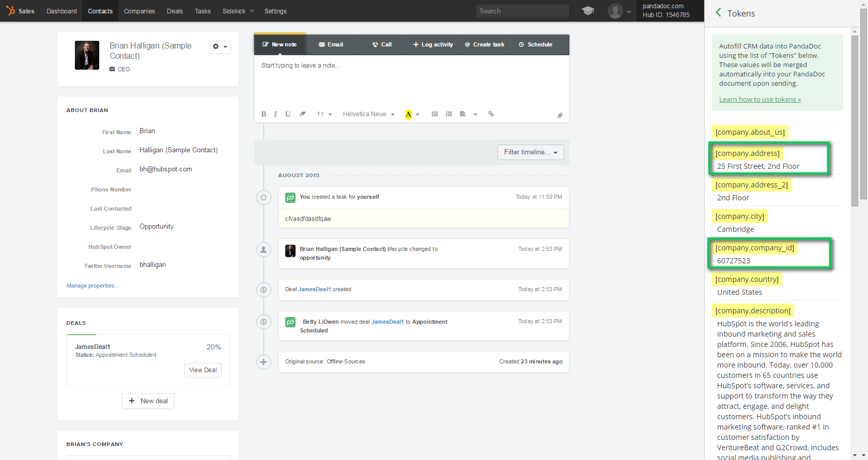Select the [company.address_2] token

(x=751, y=185)
